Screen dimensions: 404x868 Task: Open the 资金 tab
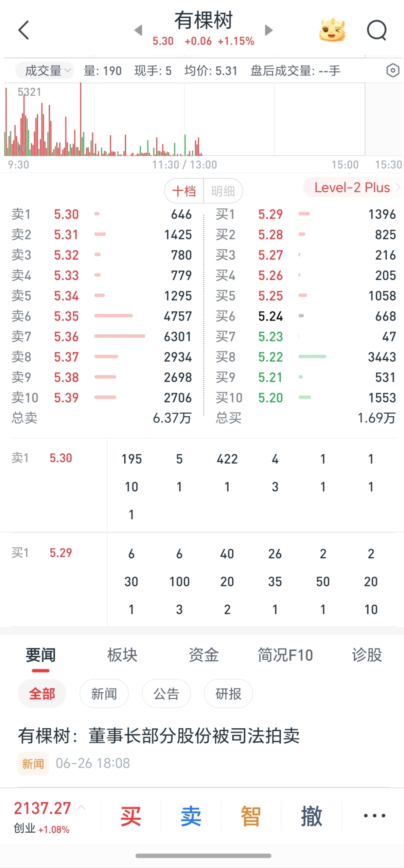pyautogui.click(x=204, y=655)
